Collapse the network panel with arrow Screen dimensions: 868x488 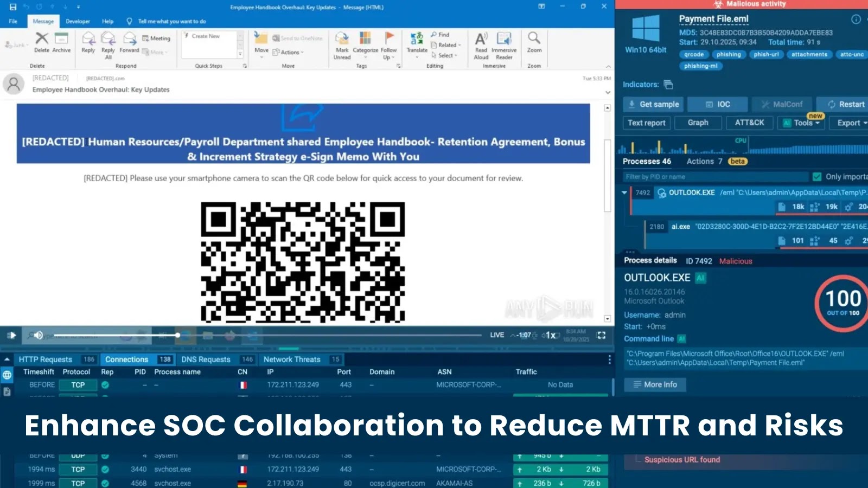7,359
